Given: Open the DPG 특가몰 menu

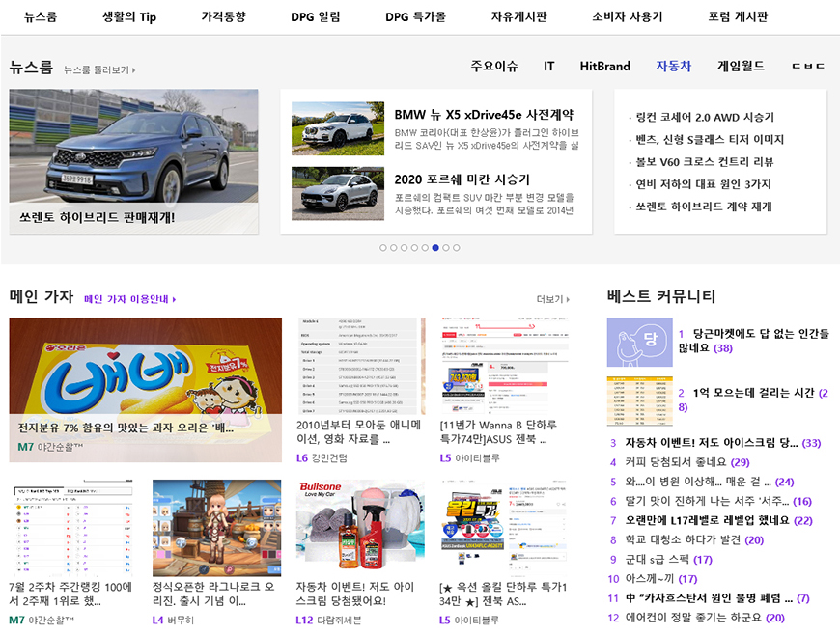Looking at the screenshot, I should tap(416, 17).
